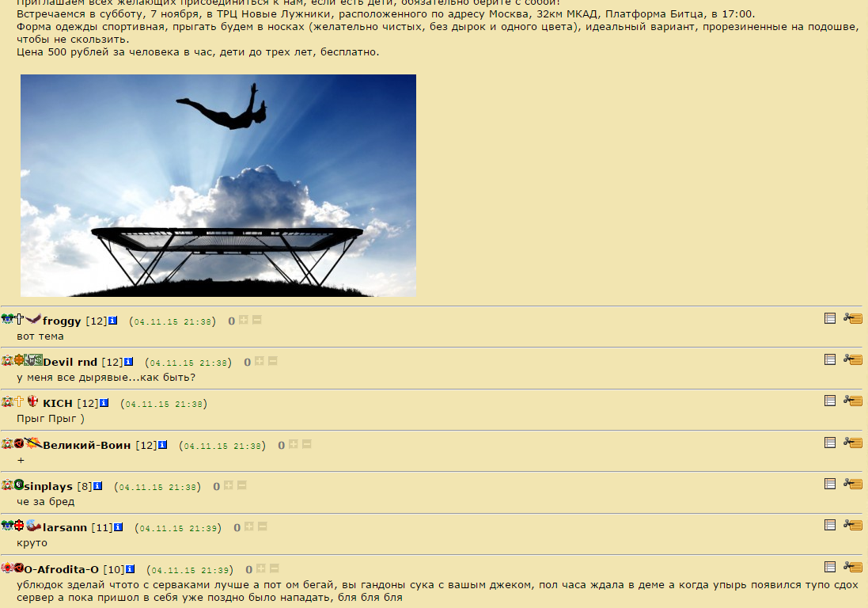Click scissors-note icon on O-Afrodita-O's comment
Image resolution: width=868 pixels, height=608 pixels.
point(853,567)
